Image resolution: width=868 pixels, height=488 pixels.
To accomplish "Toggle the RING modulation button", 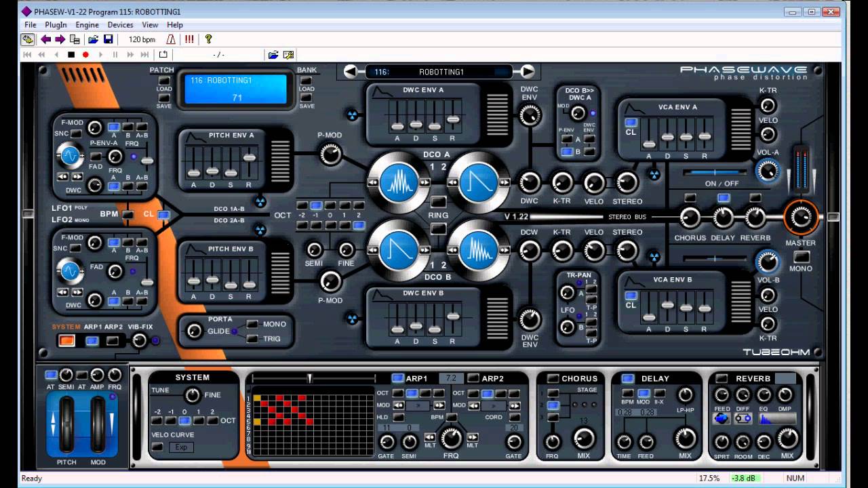I will [x=438, y=201].
